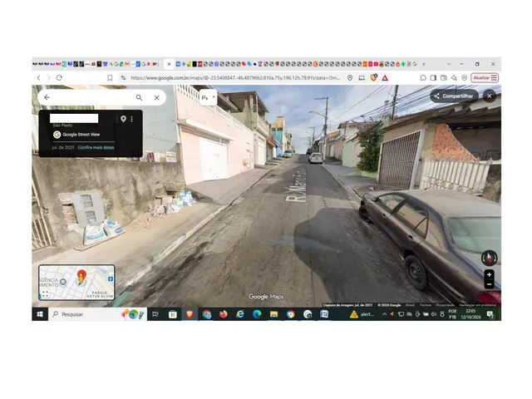This screenshot has height=399, width=532.
Task: Zoom in with the plus button
Action: pyautogui.click(x=489, y=274)
